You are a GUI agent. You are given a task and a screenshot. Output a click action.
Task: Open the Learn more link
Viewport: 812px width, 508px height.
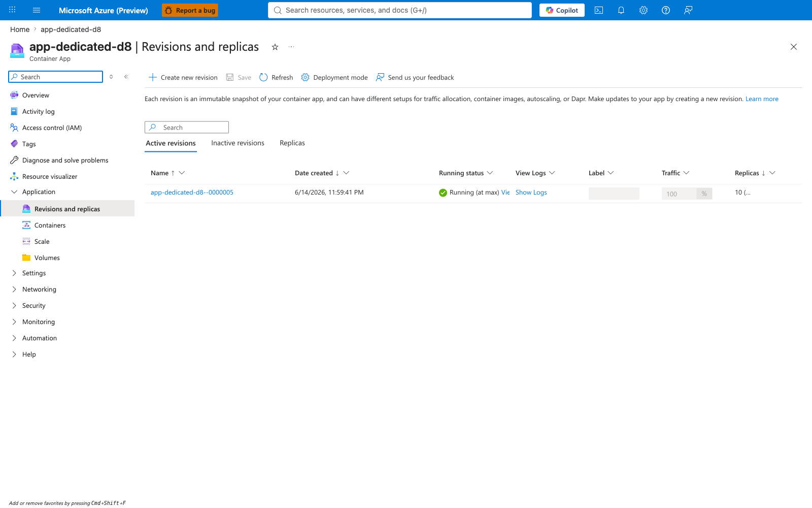pyautogui.click(x=762, y=99)
